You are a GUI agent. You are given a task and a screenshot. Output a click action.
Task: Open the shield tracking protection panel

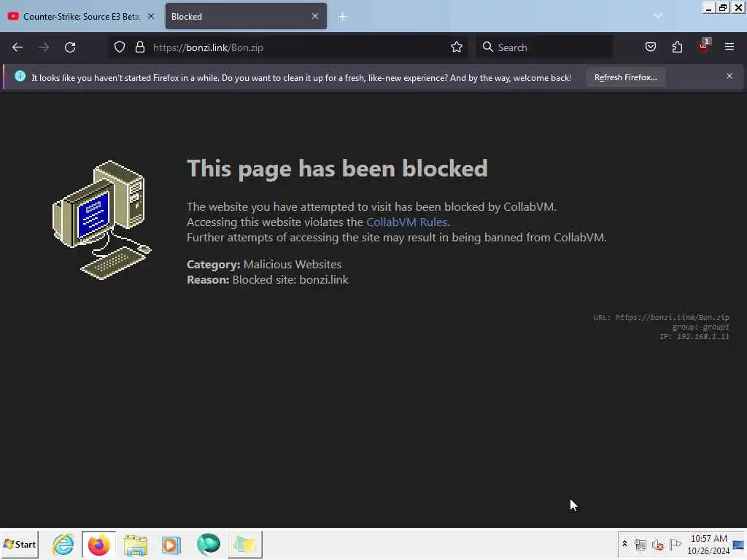[120, 47]
